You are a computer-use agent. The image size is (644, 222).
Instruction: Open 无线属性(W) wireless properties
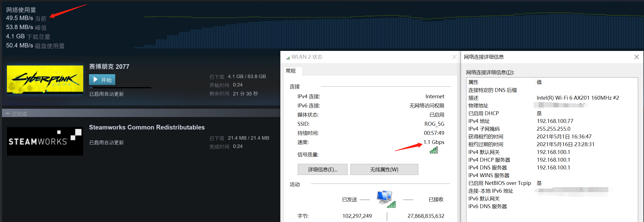(384, 170)
